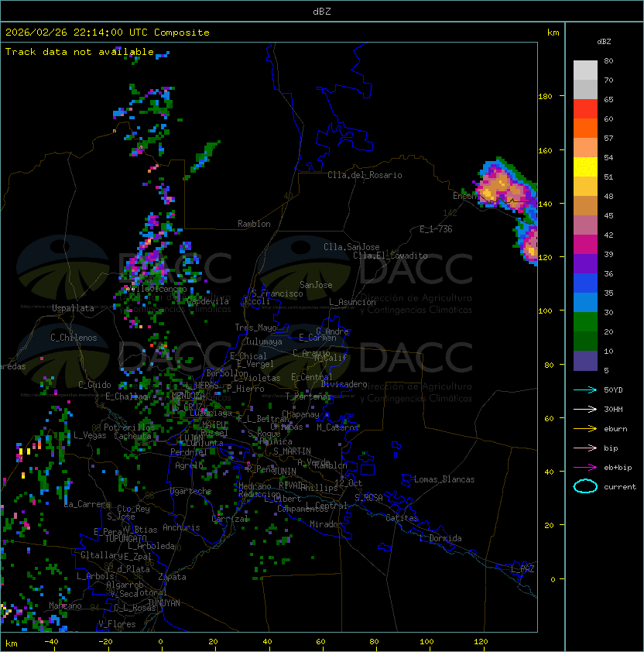Click the 'dBZ' title at top
This screenshot has width=644, height=652.
click(322, 11)
